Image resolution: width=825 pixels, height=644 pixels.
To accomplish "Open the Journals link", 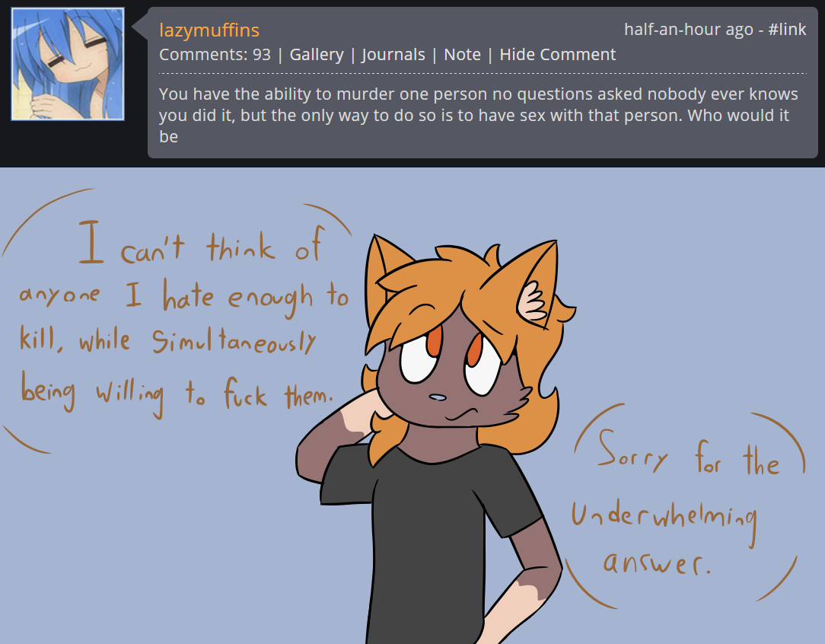I will pos(393,55).
